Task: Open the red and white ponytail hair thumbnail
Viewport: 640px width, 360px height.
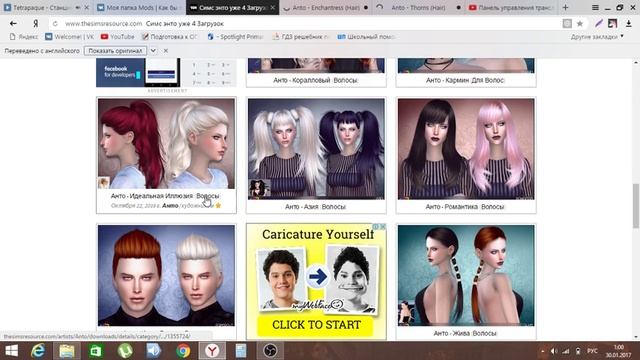Action: click(166, 143)
